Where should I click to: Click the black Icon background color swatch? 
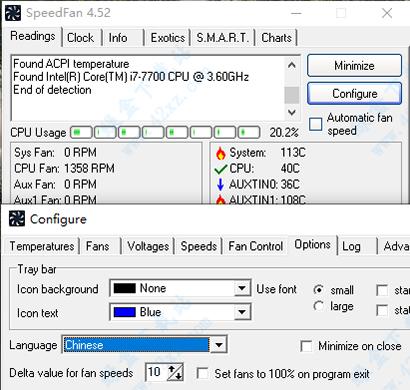click(125, 288)
